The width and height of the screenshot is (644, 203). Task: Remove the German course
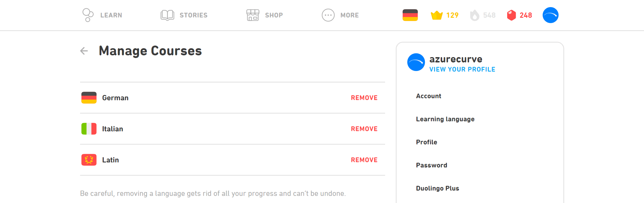[x=364, y=98]
